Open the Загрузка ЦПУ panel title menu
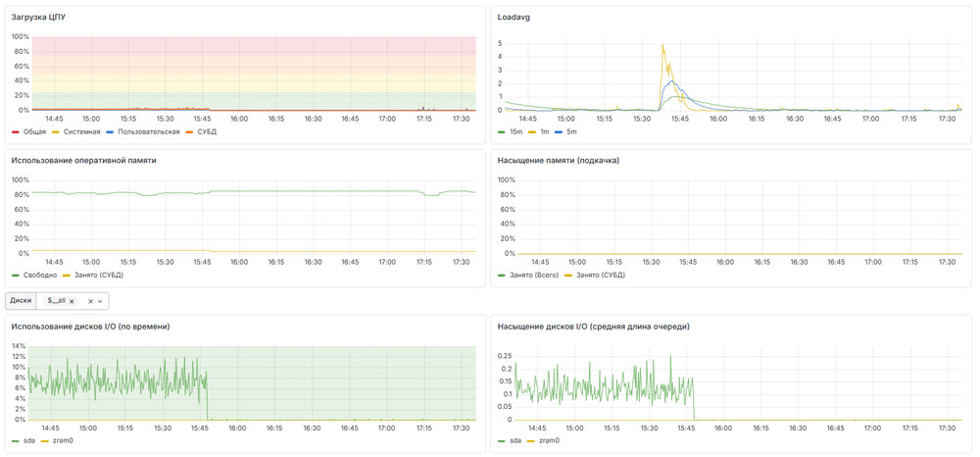 pyautogui.click(x=39, y=17)
